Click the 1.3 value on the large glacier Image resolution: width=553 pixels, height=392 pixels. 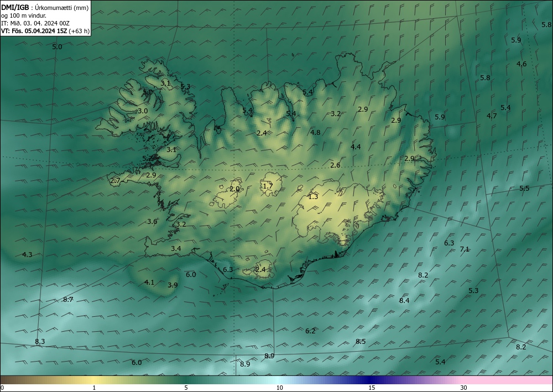click(313, 197)
